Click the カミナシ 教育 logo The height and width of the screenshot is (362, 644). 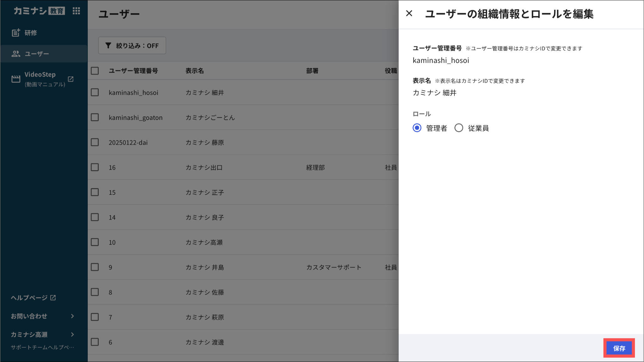(39, 11)
